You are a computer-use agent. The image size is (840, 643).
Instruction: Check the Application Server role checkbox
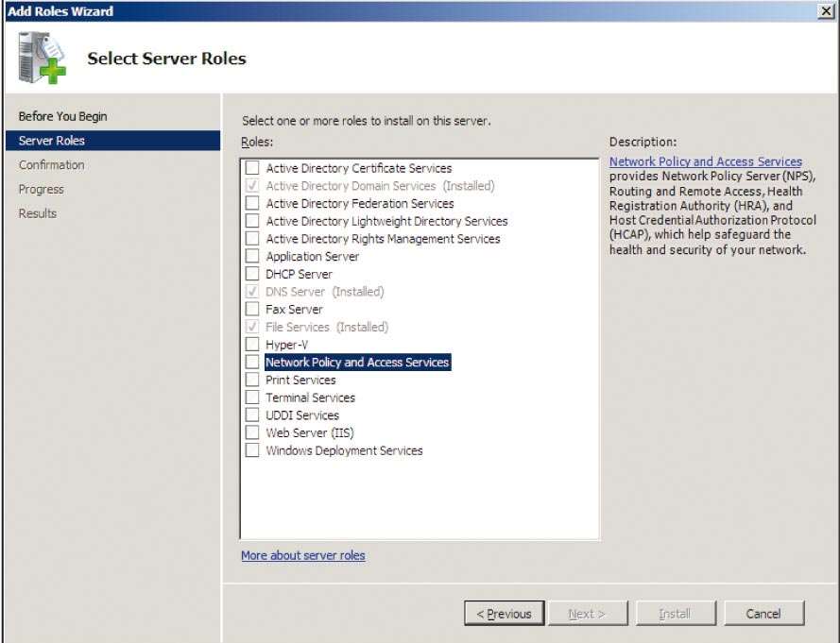point(251,256)
